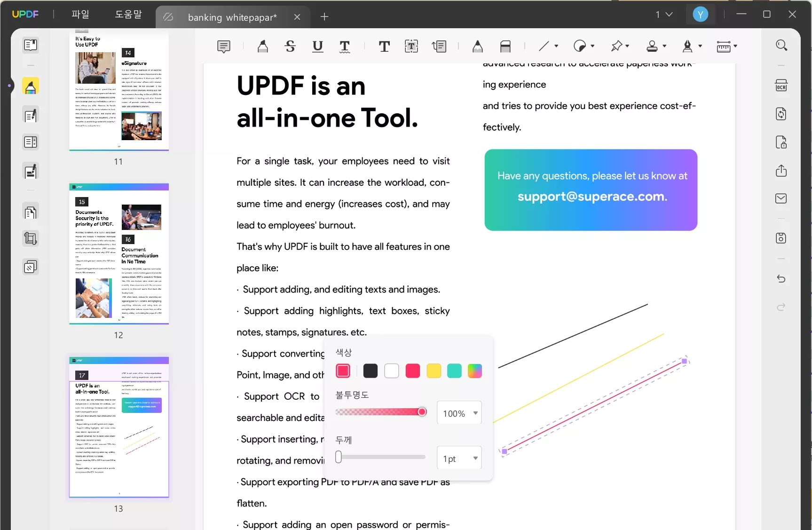Select the Eraser tool
Screen dimensions: 812x530
pos(505,46)
